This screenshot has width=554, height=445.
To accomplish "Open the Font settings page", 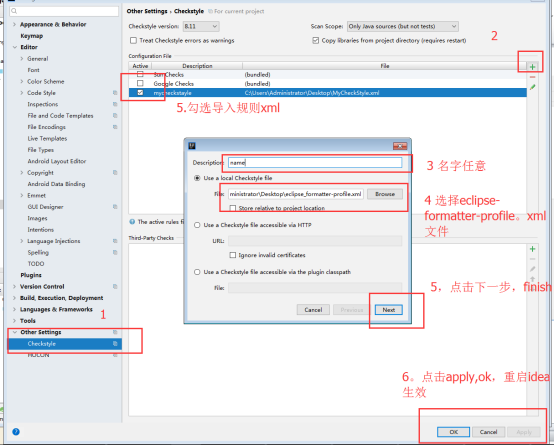I will pos(34,70).
